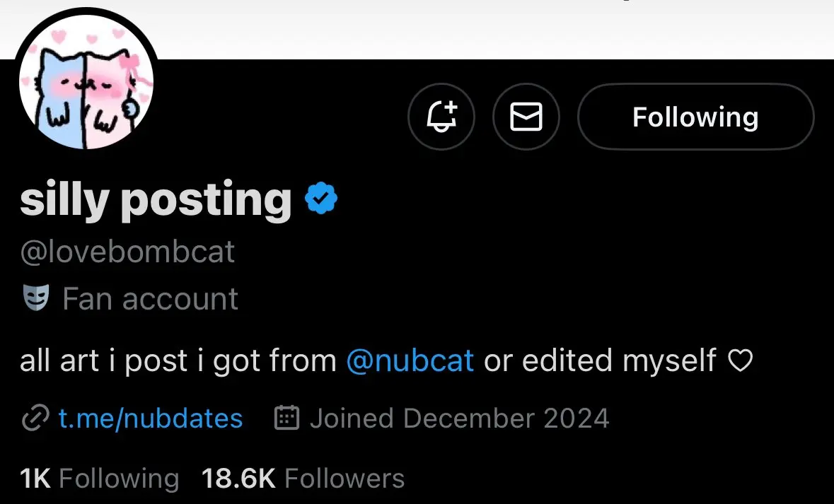Click the @lovebombcat handle
Screen dimensions: 834x504
click(127, 252)
